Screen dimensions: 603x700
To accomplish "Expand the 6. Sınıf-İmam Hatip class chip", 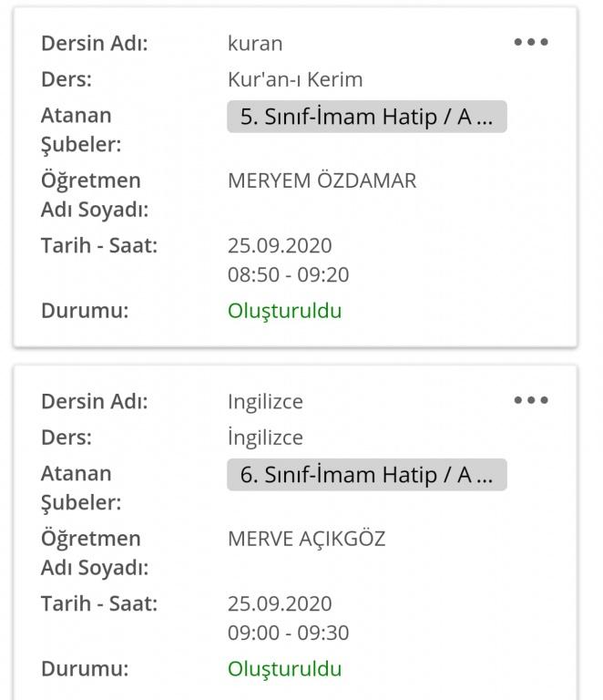I will (366, 475).
